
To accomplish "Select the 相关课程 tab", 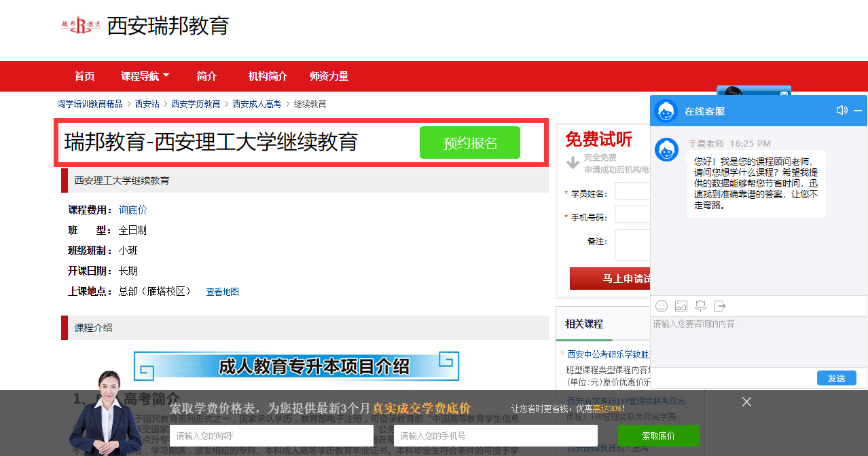I will [584, 324].
